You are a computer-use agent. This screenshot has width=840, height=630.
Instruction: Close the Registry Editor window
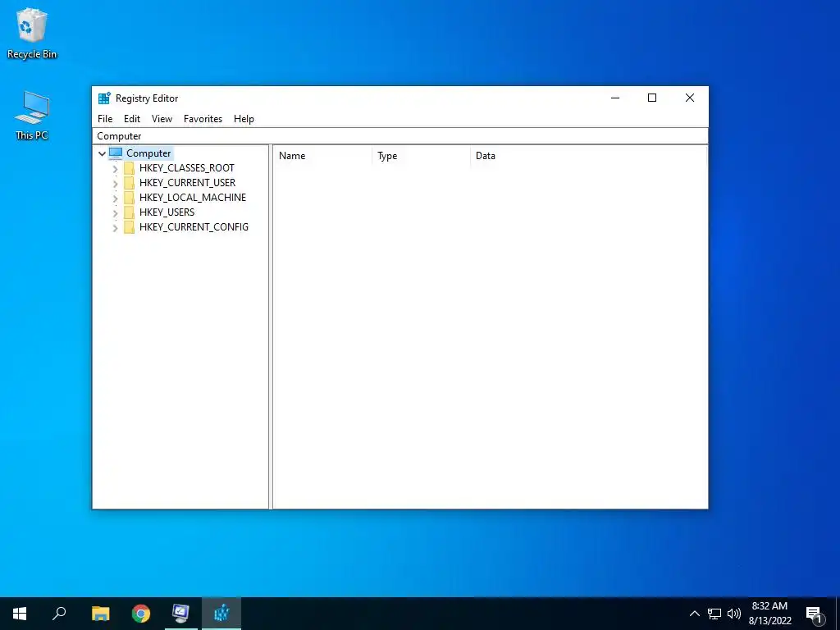[x=689, y=98]
